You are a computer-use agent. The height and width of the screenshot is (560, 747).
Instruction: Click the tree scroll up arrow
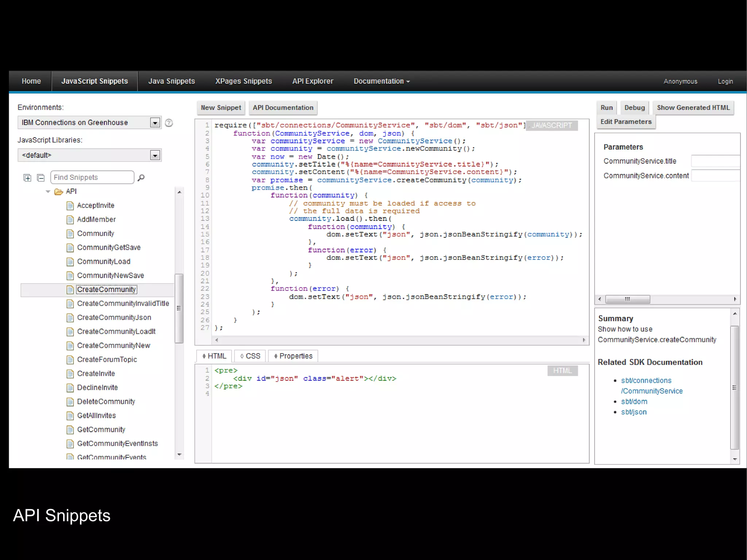[x=179, y=192]
